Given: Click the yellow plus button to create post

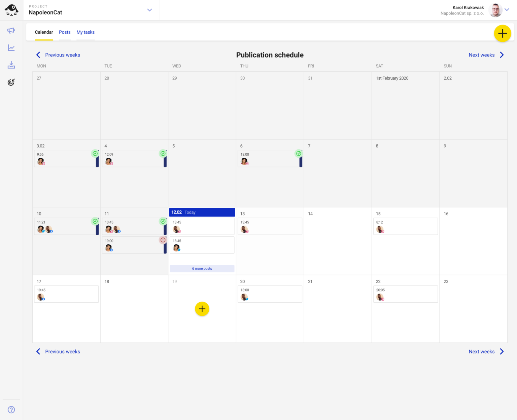Looking at the screenshot, I should tap(502, 33).
